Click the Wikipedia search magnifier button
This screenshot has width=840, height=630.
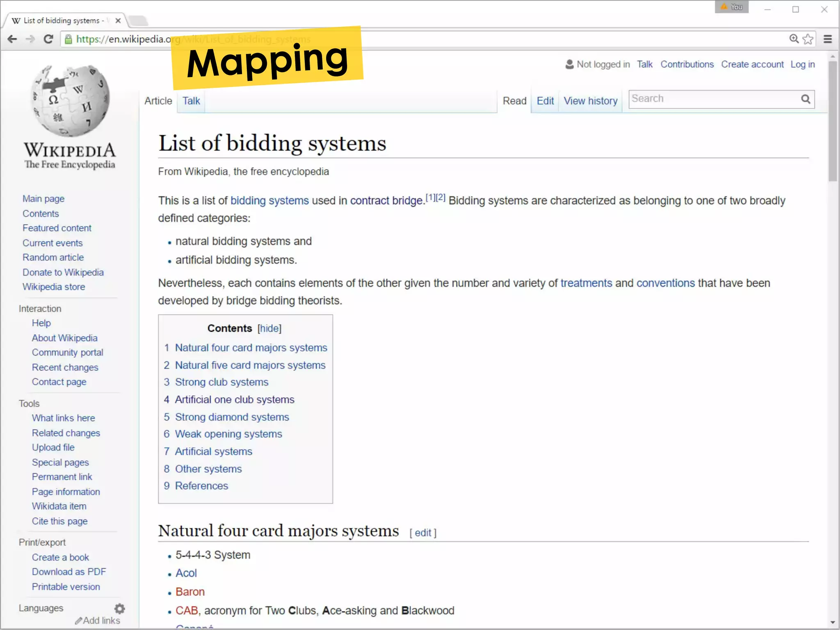[806, 99]
